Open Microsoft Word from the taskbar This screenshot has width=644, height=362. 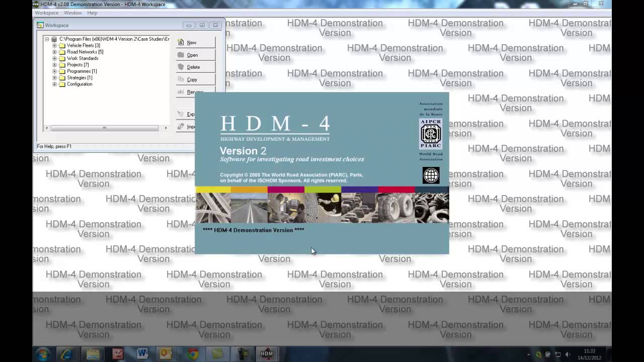[x=142, y=354]
